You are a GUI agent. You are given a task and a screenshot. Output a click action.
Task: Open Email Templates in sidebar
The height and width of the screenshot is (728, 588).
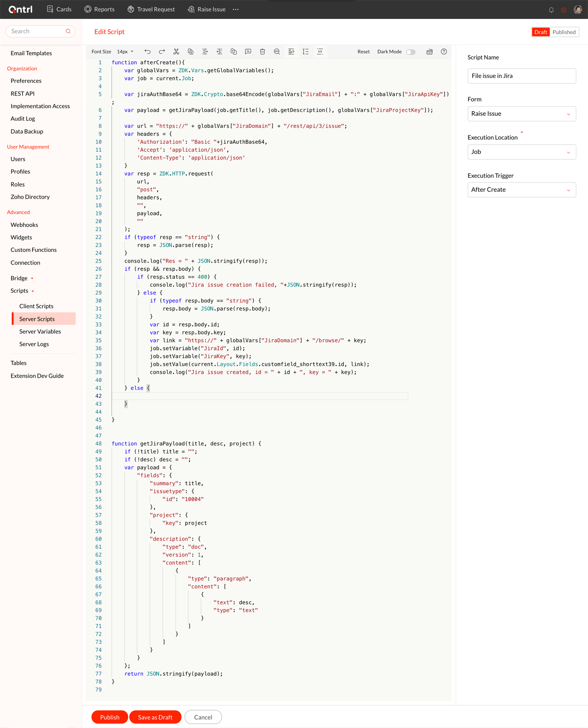31,53
